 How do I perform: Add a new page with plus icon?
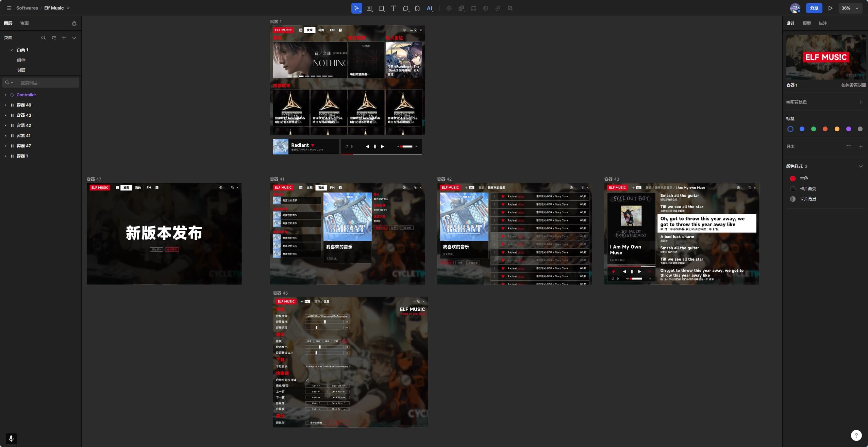[64, 38]
